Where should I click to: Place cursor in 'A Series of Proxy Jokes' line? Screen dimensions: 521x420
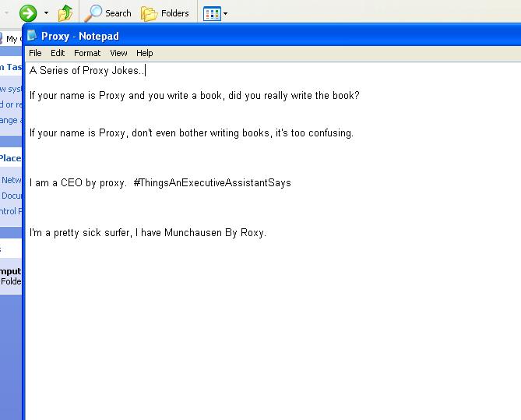[x=86, y=71]
